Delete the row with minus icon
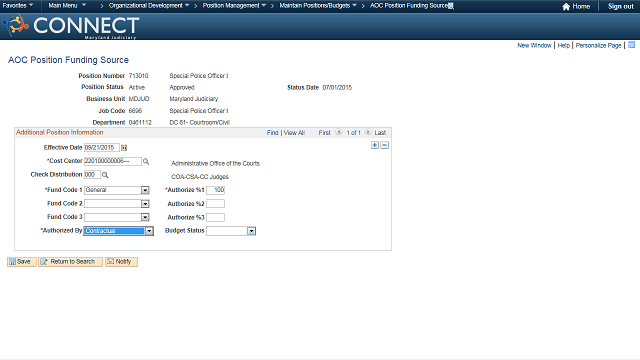 [384, 145]
